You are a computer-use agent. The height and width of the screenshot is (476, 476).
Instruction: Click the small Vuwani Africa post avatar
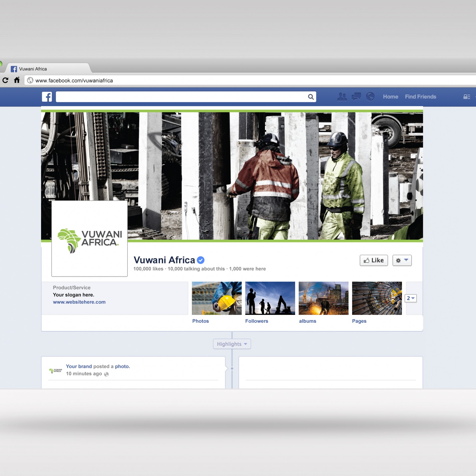pyautogui.click(x=55, y=371)
